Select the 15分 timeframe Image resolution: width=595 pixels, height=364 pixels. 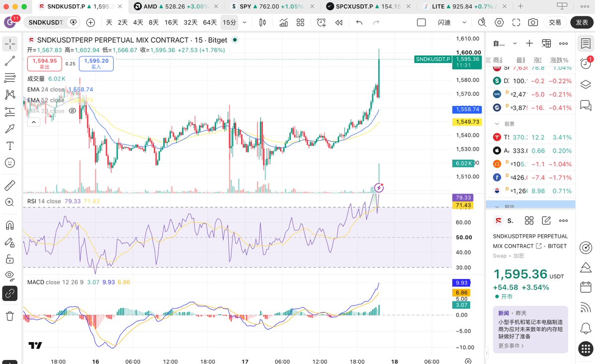click(x=229, y=23)
